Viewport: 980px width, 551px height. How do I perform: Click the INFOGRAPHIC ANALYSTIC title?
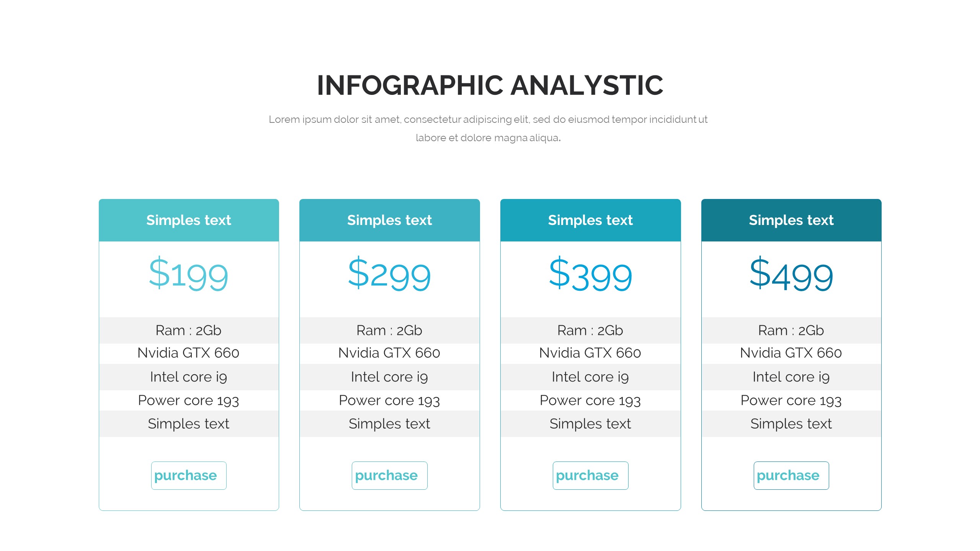(490, 85)
